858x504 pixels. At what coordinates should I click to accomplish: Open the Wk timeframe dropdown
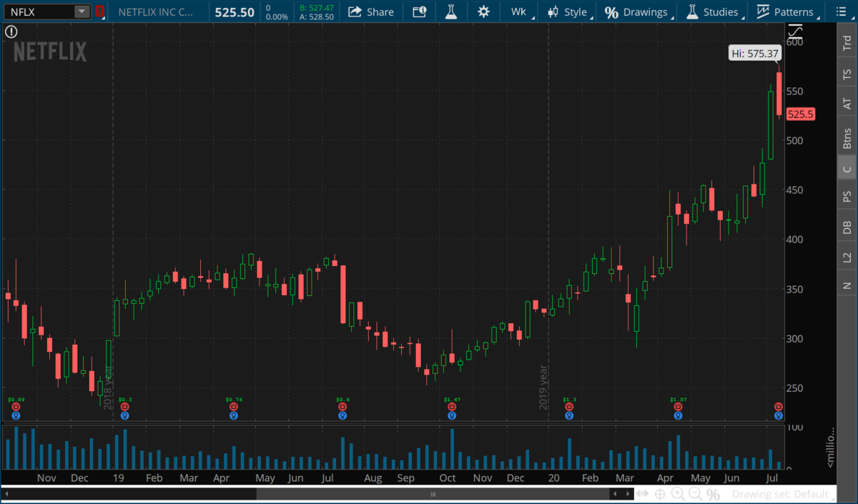click(519, 11)
